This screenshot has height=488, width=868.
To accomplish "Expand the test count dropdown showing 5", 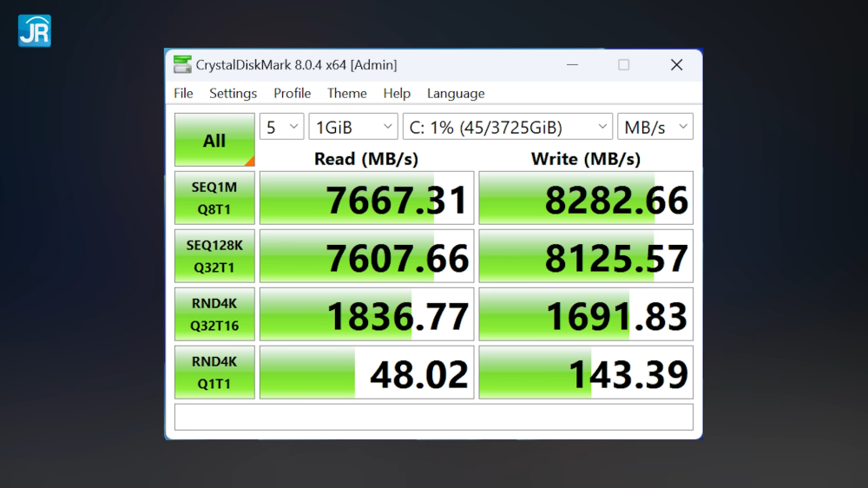I will [282, 127].
